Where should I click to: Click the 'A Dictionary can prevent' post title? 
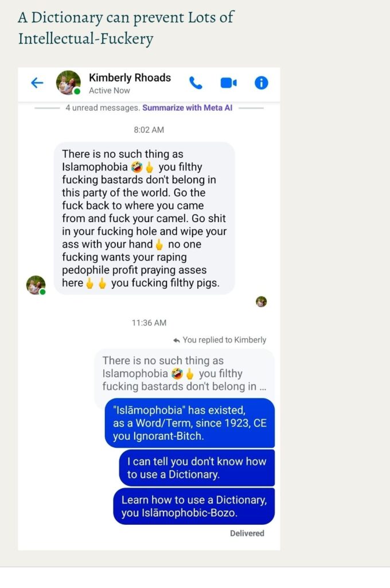pyautogui.click(x=126, y=28)
